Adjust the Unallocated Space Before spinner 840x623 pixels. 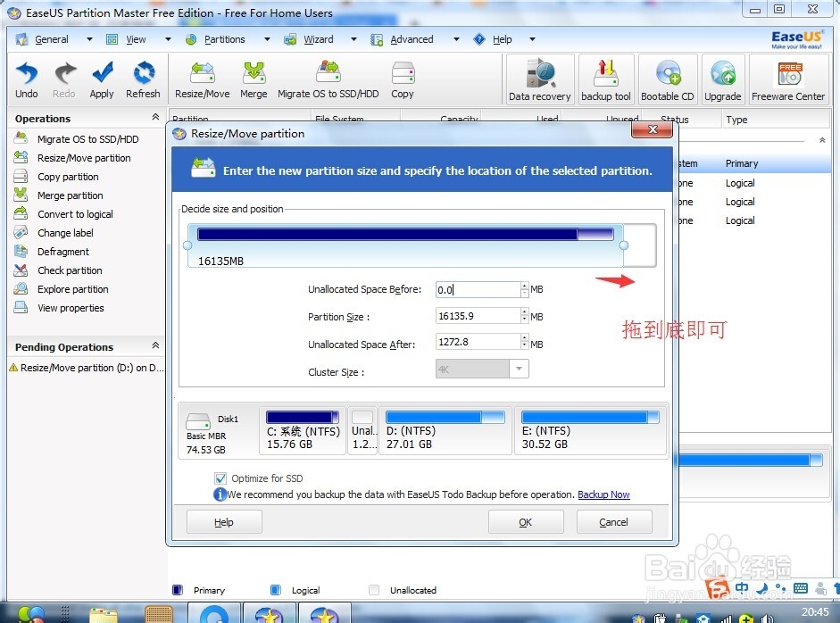point(525,290)
